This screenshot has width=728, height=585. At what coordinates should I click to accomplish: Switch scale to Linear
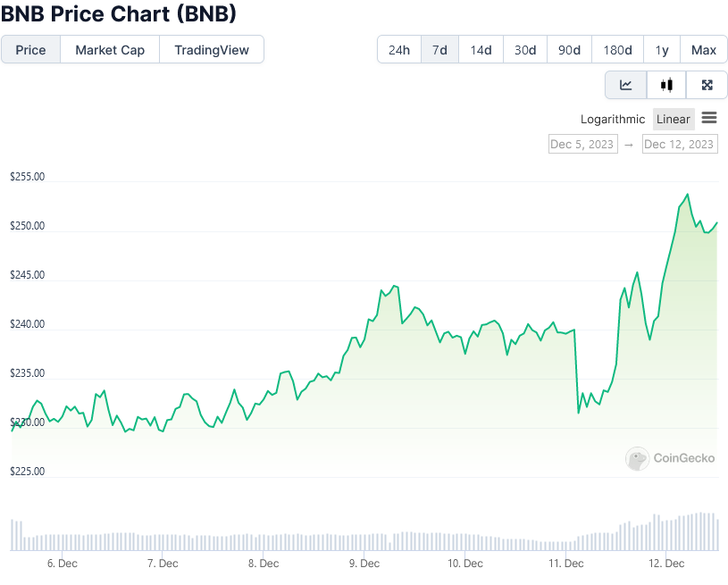pyautogui.click(x=674, y=120)
